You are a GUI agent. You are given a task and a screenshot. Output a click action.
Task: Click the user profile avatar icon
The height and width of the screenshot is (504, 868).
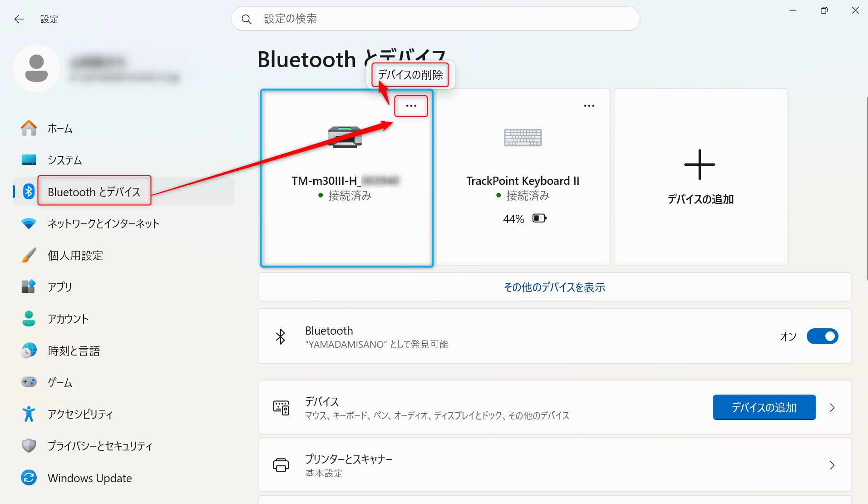36,68
